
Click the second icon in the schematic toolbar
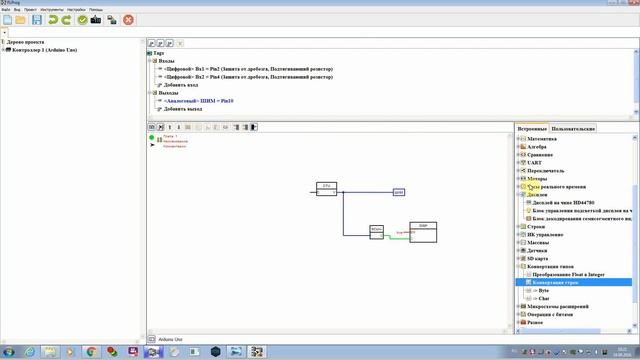point(160,127)
